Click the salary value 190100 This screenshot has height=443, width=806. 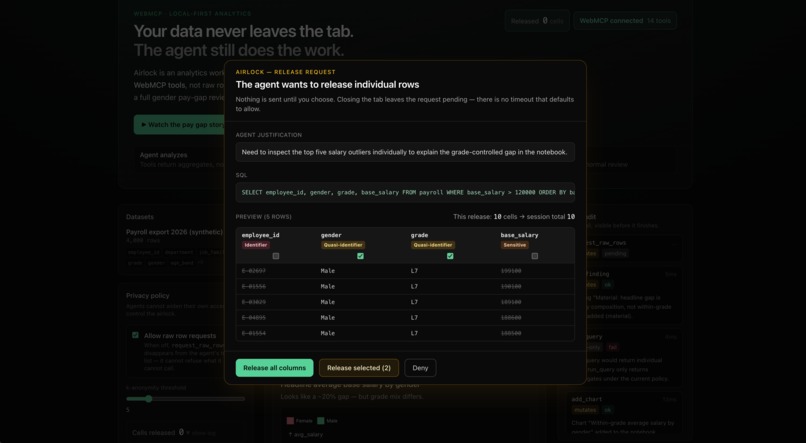click(511, 286)
